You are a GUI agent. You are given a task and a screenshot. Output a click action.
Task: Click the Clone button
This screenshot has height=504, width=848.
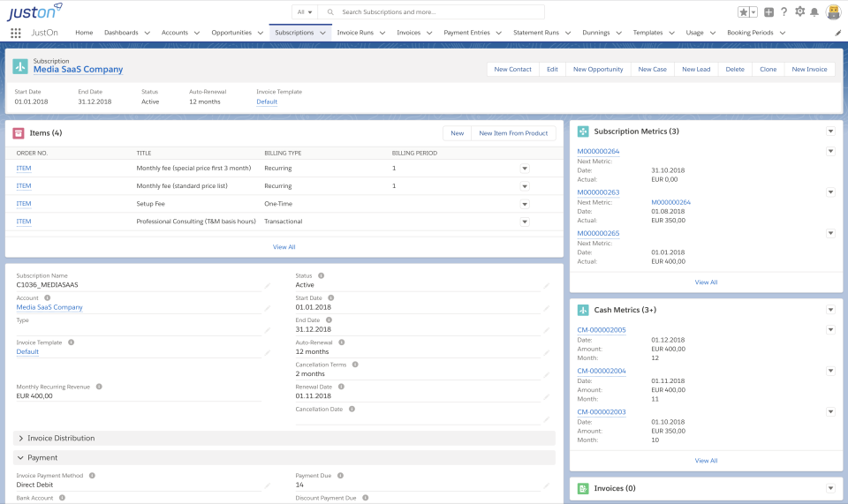click(768, 69)
